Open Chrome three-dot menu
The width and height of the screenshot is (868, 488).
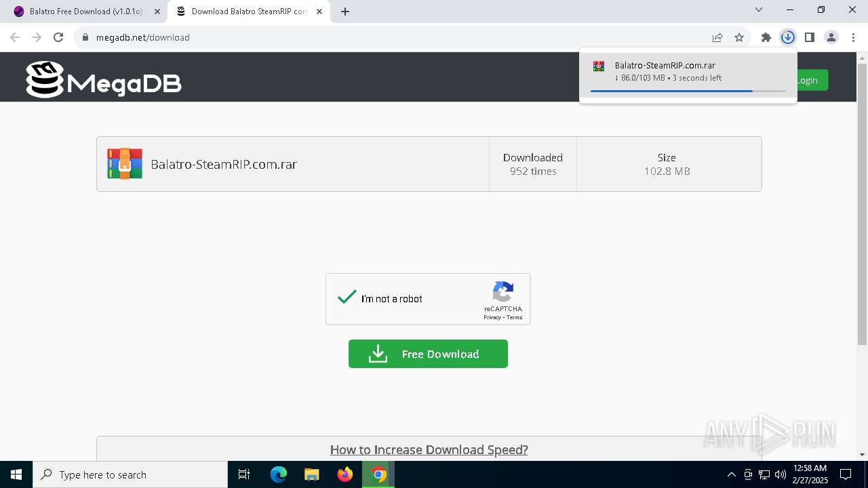click(853, 37)
